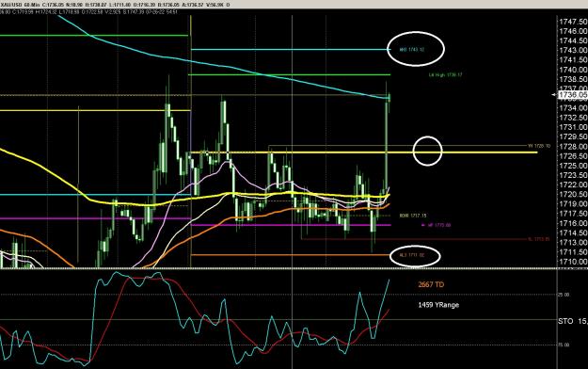Click the 1711.50 price axis label
Screen dimensions: 588x369
[573, 252]
